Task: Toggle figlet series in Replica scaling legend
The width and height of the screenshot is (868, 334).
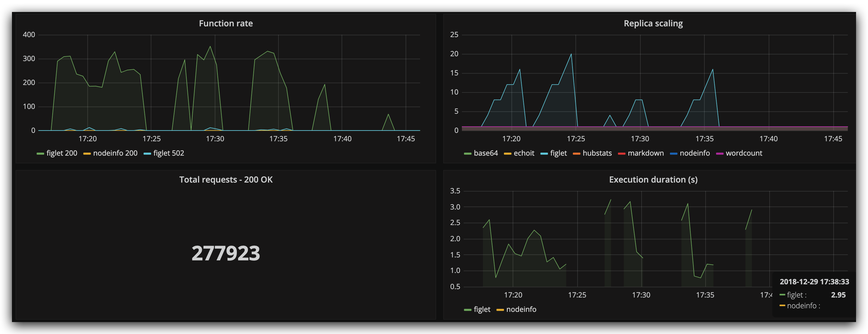Action: click(x=558, y=153)
